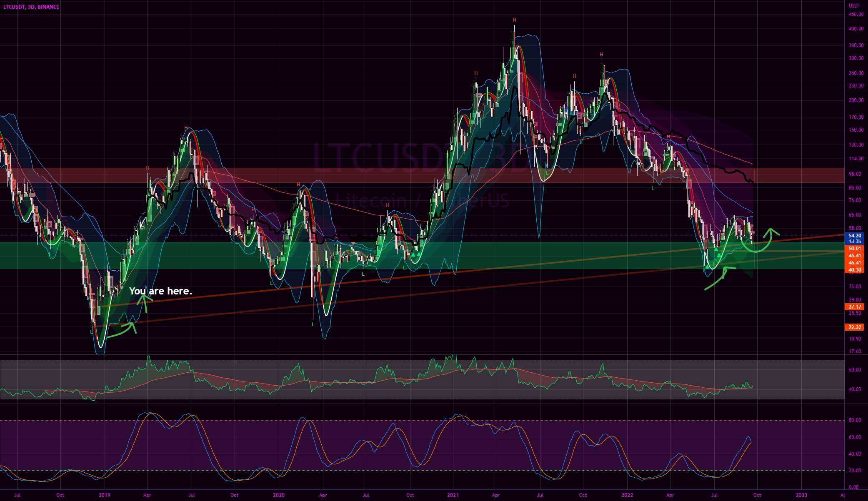Click the USDT currency label on price axis
Screen dimensions: 868x501
click(x=855, y=5)
